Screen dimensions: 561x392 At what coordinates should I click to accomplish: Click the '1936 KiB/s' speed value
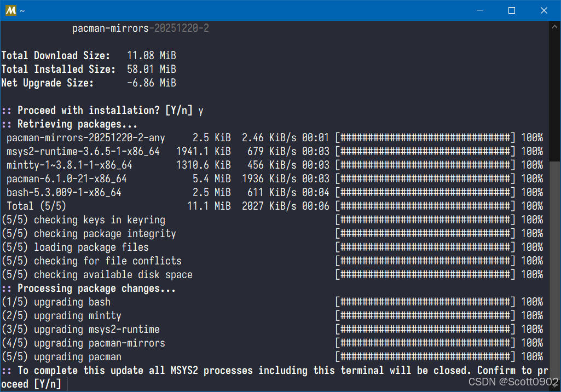point(269,178)
